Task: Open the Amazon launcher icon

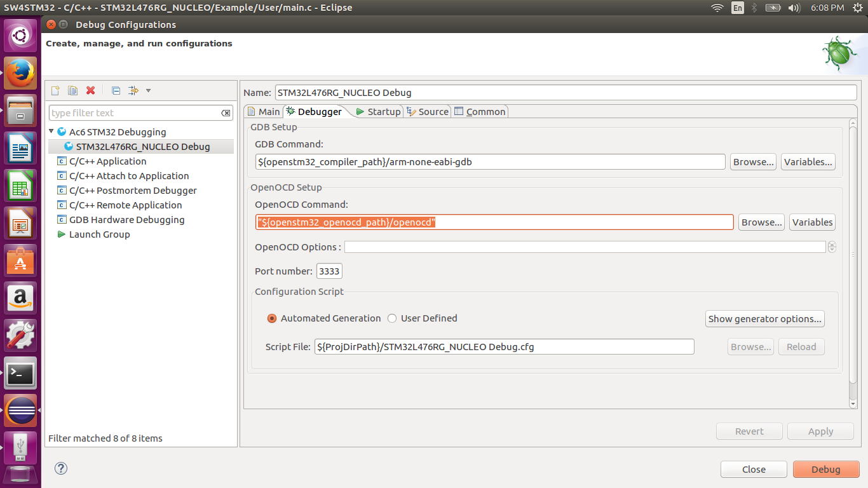Action: 20,299
